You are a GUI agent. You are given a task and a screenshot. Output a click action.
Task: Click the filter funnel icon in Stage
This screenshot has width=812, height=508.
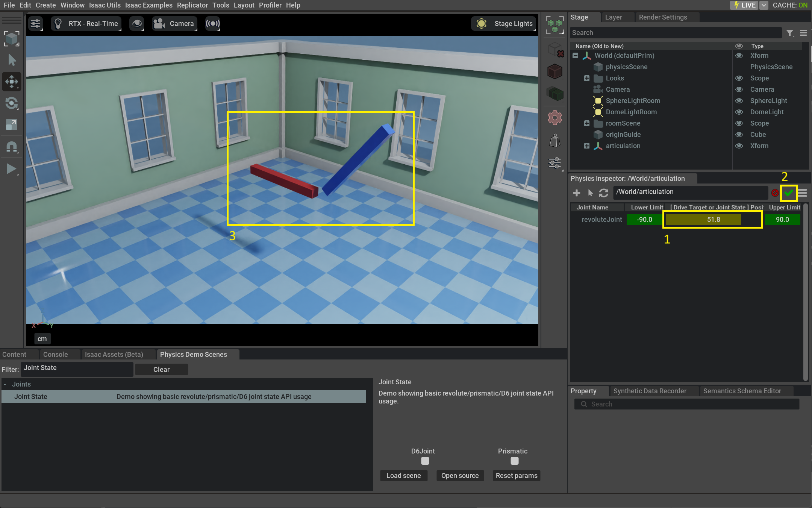790,33
